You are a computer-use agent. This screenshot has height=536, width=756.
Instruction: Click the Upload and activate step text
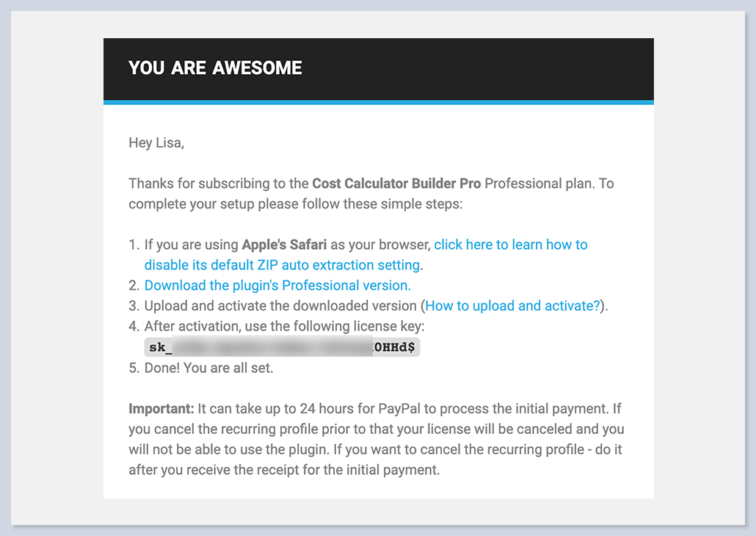click(x=282, y=306)
